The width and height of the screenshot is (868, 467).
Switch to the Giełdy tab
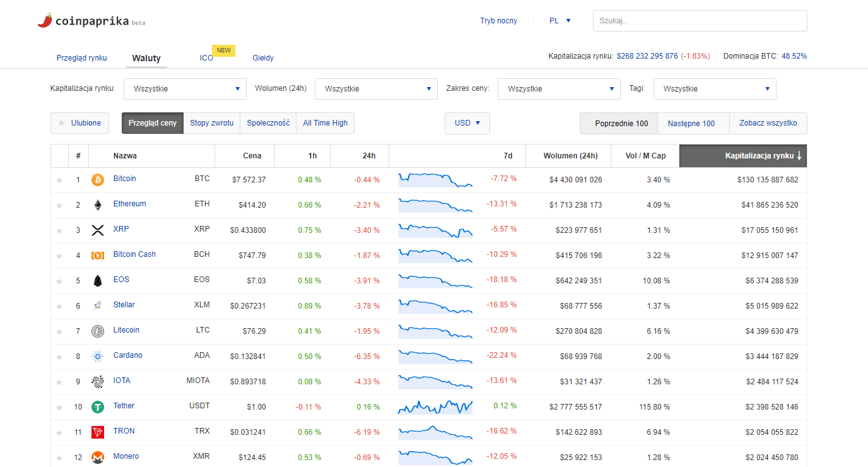pyautogui.click(x=263, y=58)
